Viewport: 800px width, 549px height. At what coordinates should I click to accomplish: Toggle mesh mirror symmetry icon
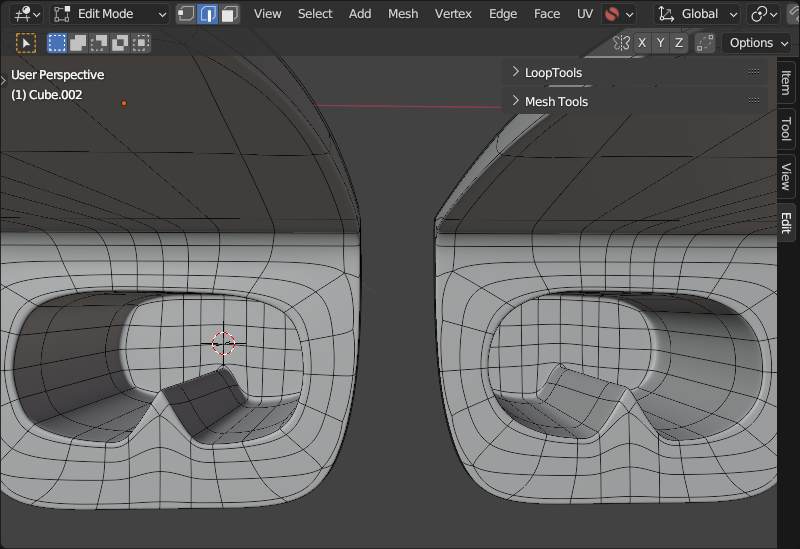(x=621, y=43)
